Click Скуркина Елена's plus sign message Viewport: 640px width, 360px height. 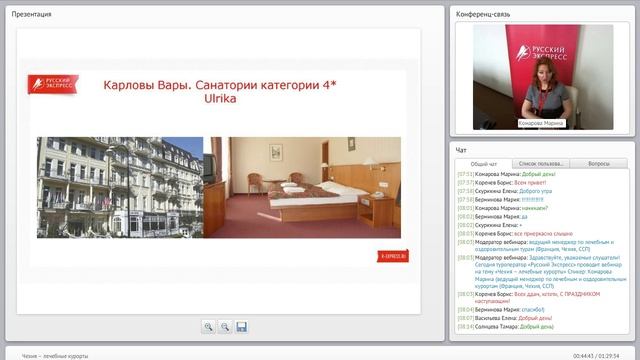pos(490,225)
